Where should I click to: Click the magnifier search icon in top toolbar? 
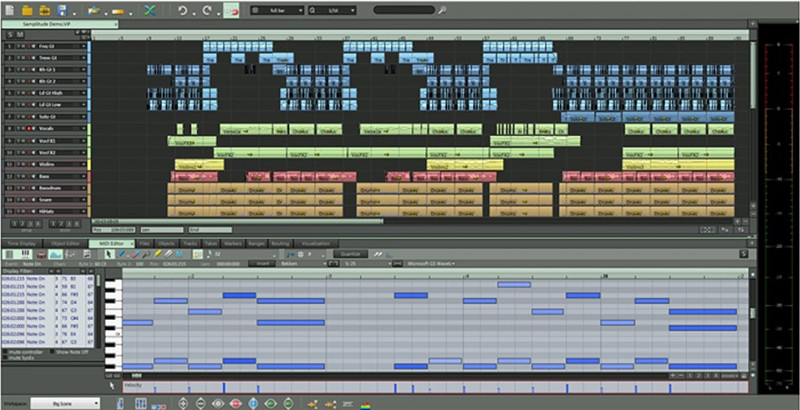point(442,10)
